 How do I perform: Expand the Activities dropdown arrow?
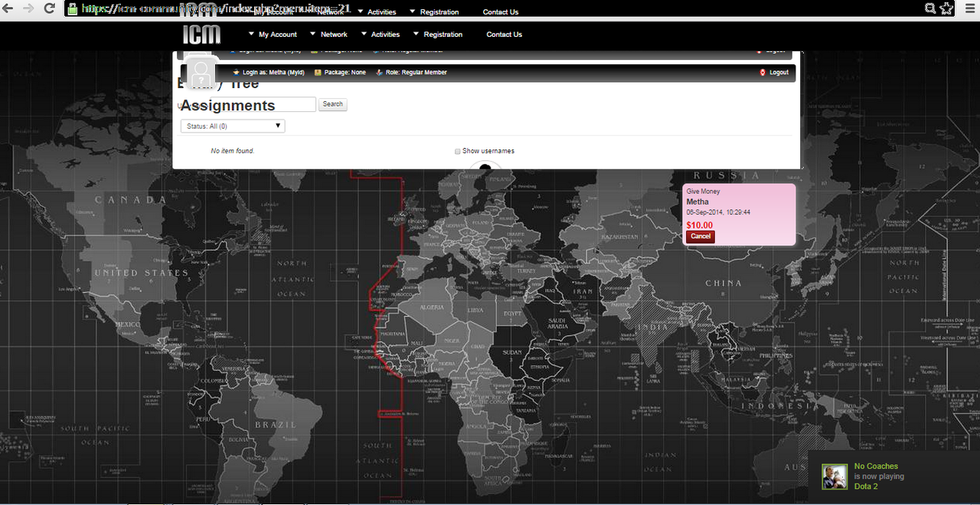pos(363,34)
